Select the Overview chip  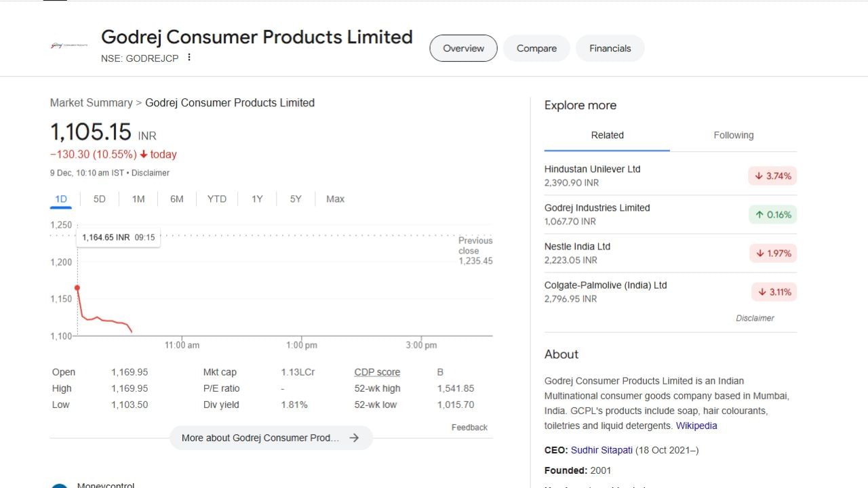coord(463,48)
